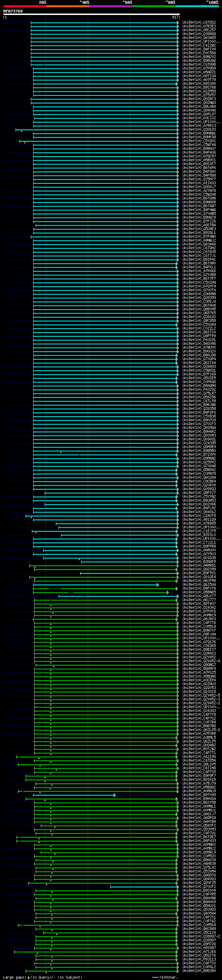Open hit label UniRef100_A7R965

(199, 524)
